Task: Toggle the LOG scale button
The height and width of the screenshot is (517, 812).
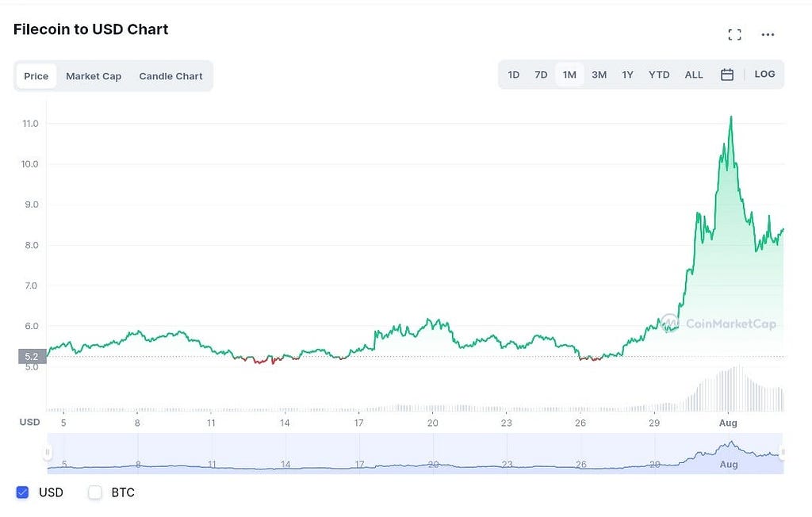Action: coord(764,74)
